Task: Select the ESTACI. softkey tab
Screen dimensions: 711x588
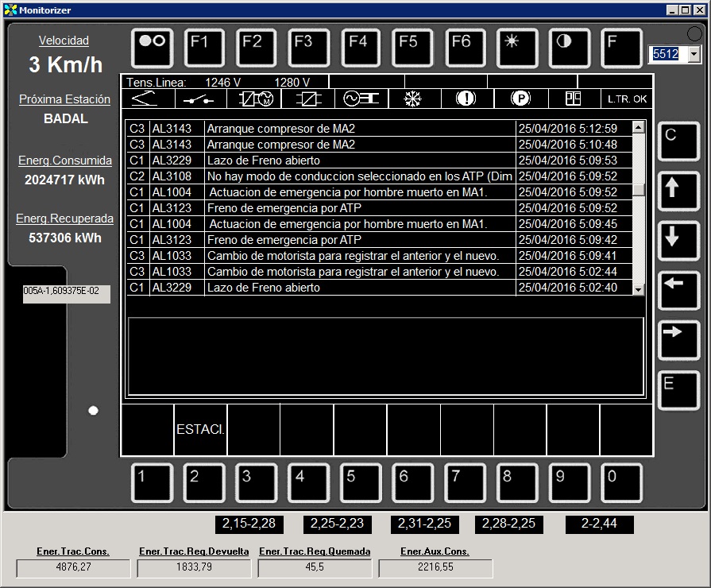Action: 200,430
